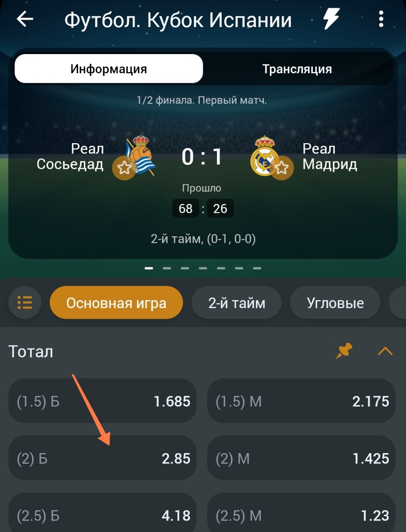The height and width of the screenshot is (532, 406).
Task: Favorite Real Sociedad with its star badge
Action: 124,168
